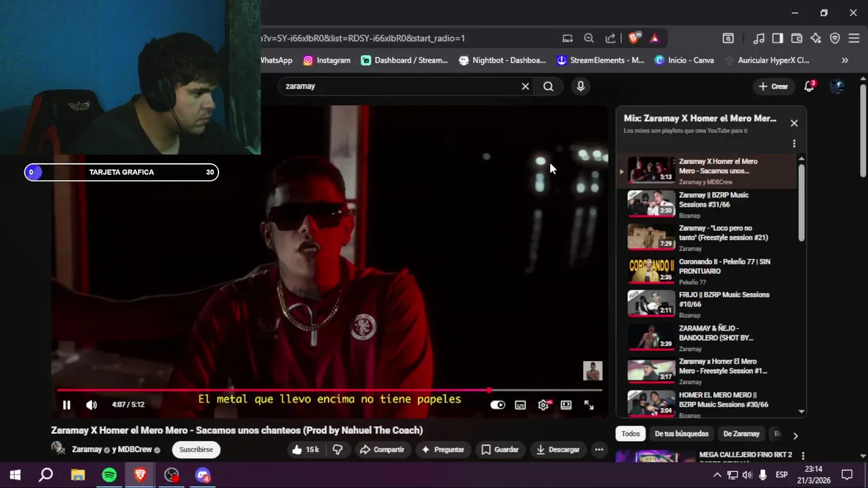This screenshot has height=488, width=868.
Task: Switch to theater mode in the player
Action: [566, 405]
